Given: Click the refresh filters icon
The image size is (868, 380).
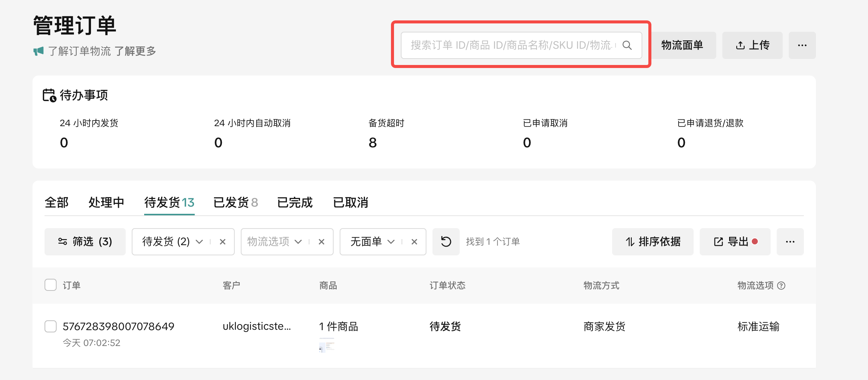Looking at the screenshot, I should pos(446,242).
